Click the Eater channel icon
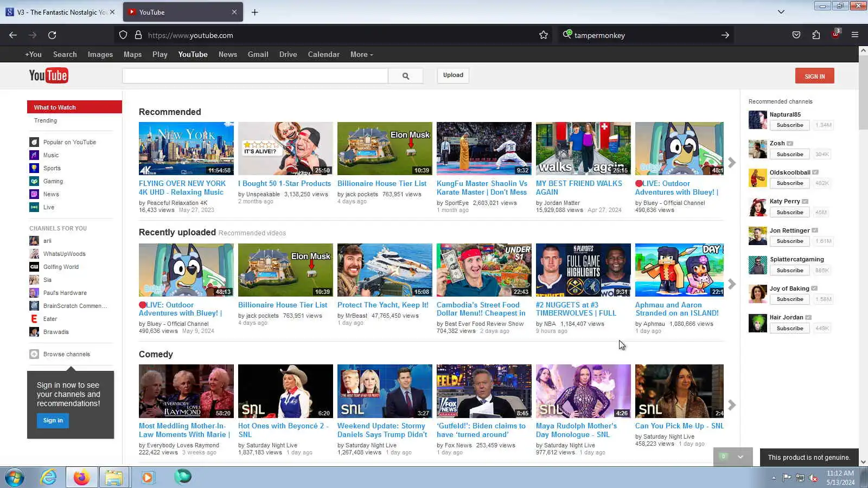The image size is (868, 488). (x=34, y=319)
